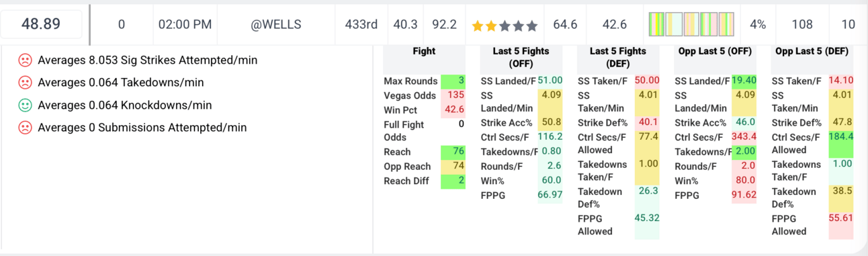Select the Opp Last 5 (DEF) header

[x=812, y=51]
